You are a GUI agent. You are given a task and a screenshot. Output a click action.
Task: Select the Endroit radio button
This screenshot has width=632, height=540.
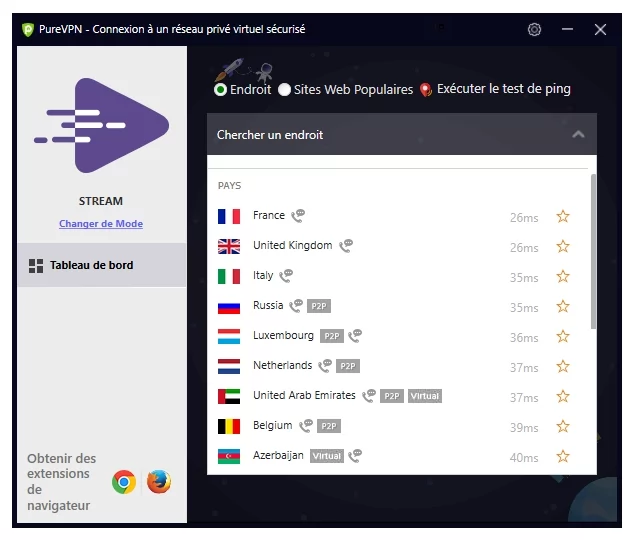coord(220,90)
